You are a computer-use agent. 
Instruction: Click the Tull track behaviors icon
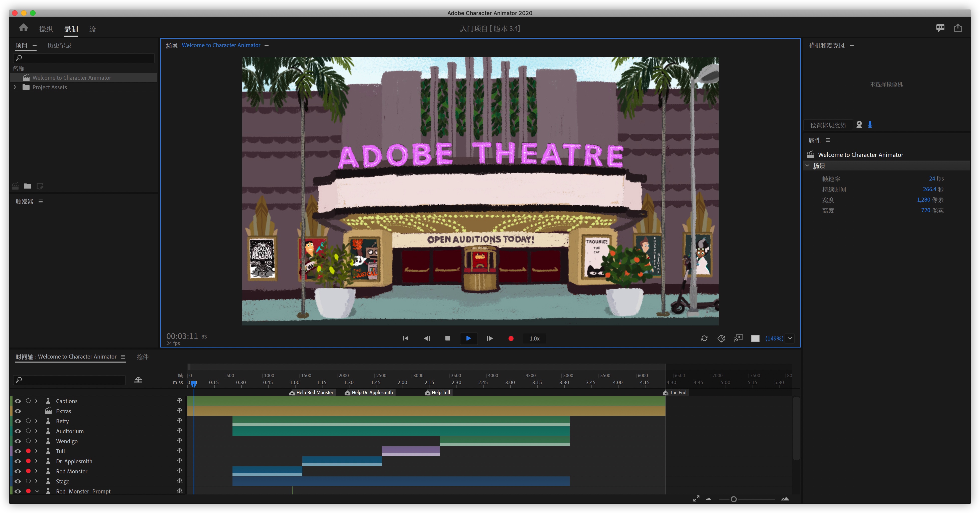[180, 451]
